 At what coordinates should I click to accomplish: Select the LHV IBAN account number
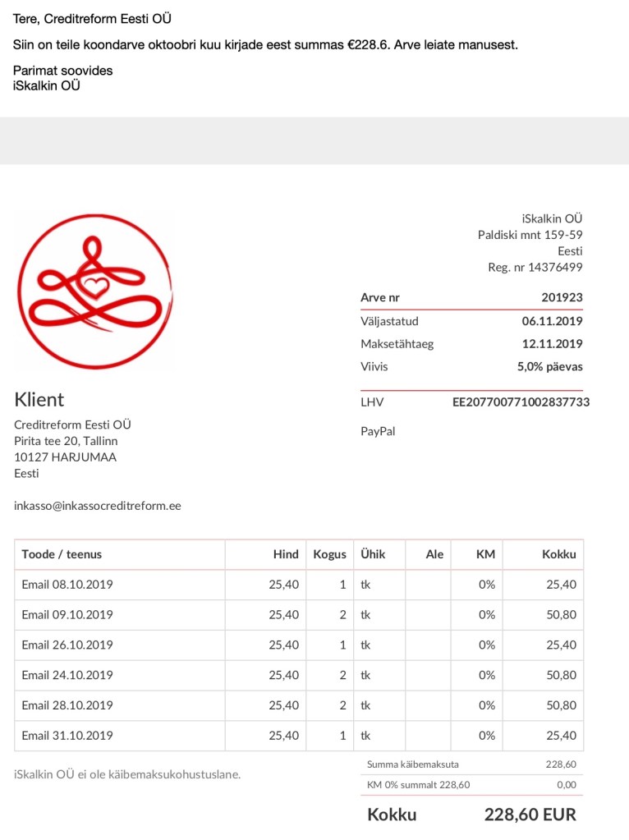pos(521,402)
